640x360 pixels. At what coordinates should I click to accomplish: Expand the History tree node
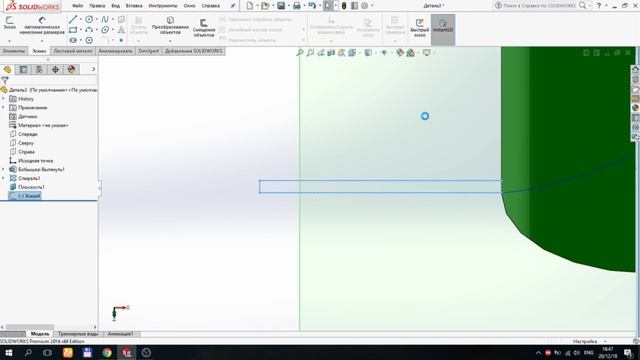3,99
